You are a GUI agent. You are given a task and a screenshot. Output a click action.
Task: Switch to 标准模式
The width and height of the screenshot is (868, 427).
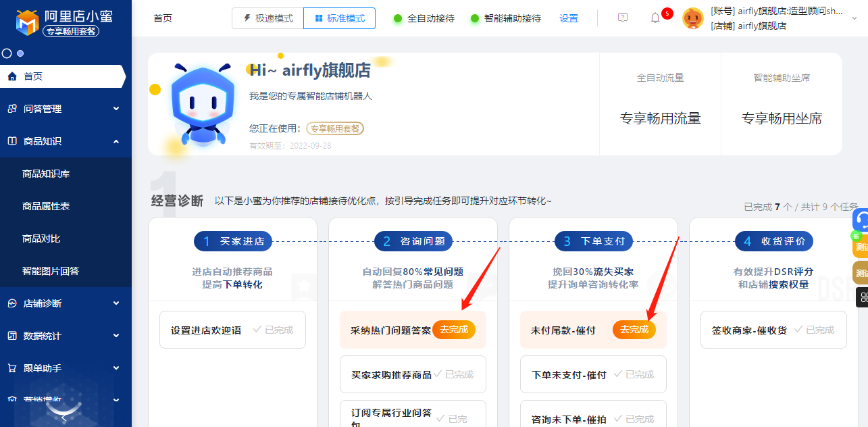tap(339, 18)
